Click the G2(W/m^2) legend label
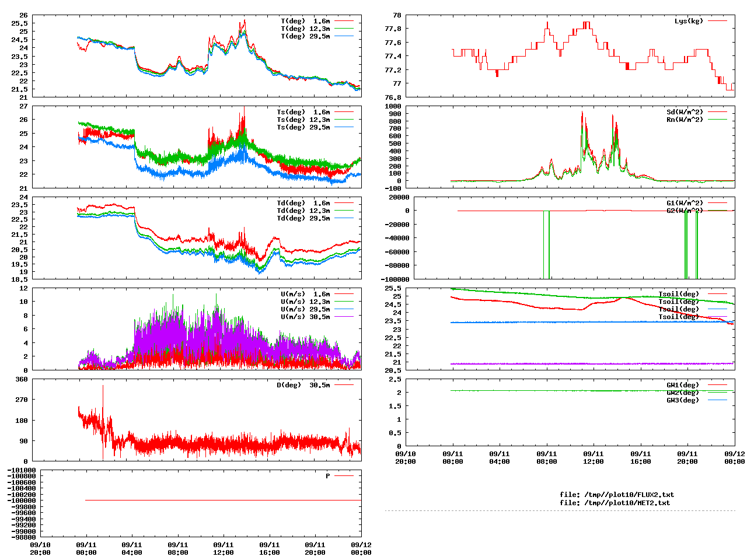This screenshot has height=560, width=747. pos(685,211)
